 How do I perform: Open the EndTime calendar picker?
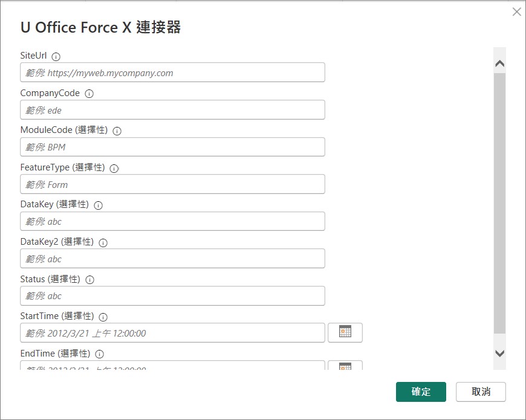[345, 366]
